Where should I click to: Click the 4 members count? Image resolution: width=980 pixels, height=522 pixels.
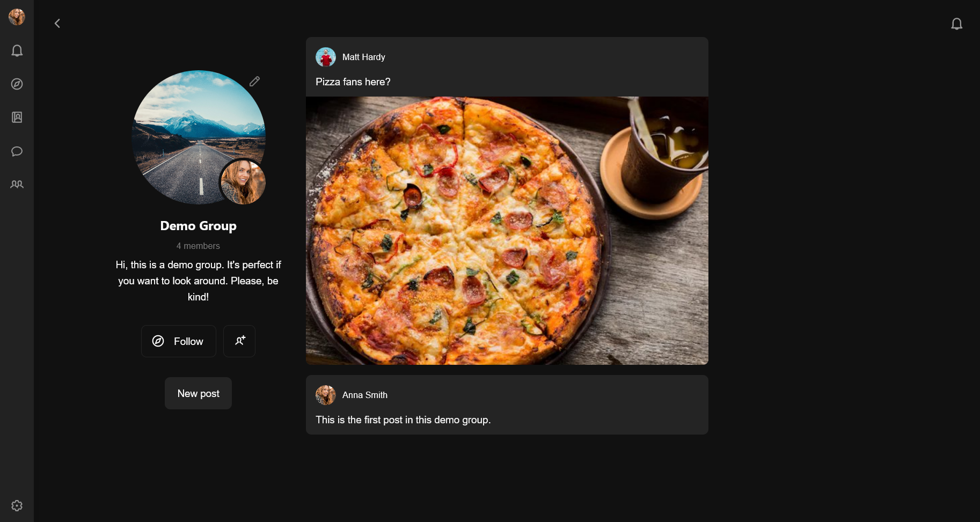pos(198,246)
